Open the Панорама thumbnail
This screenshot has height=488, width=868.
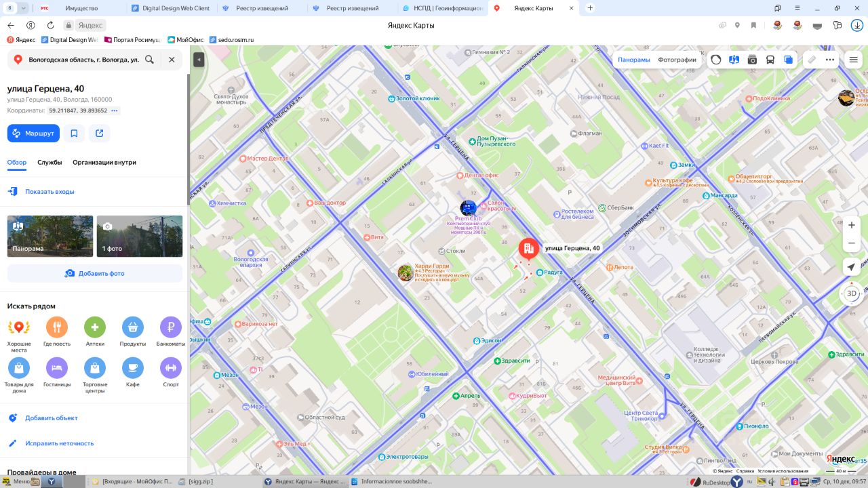(50, 236)
